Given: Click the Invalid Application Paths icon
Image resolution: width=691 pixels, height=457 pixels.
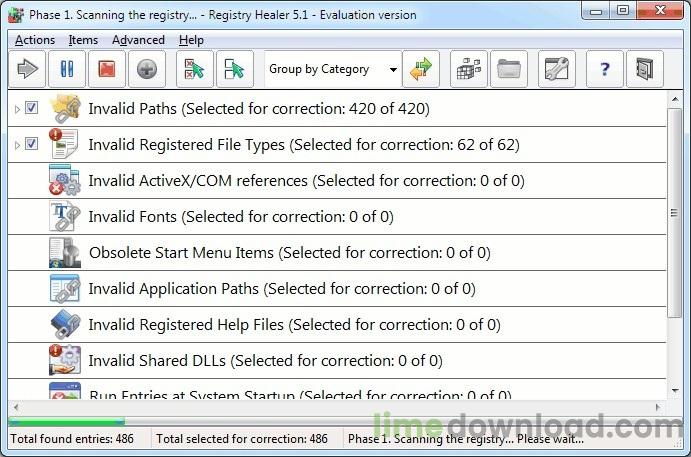Looking at the screenshot, I should (65, 289).
